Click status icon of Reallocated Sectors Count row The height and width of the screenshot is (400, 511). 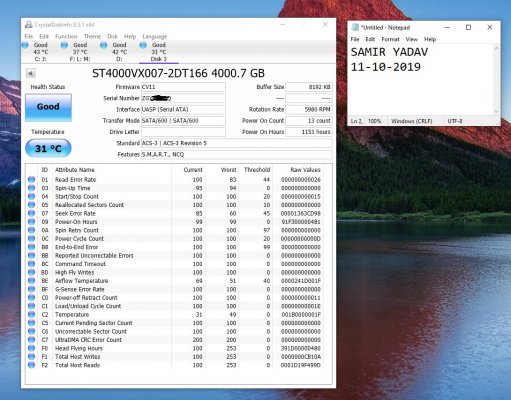click(31, 205)
